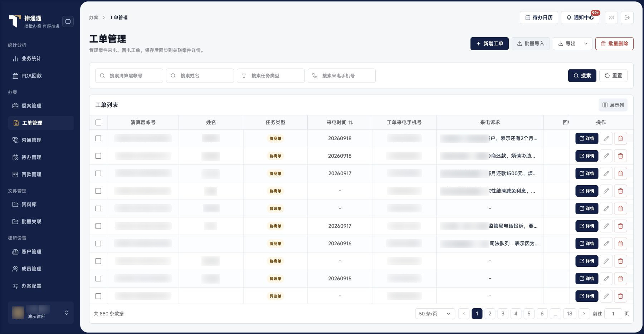The image size is (644, 334).
Task: Click 导出 export button
Action: [x=566, y=44]
